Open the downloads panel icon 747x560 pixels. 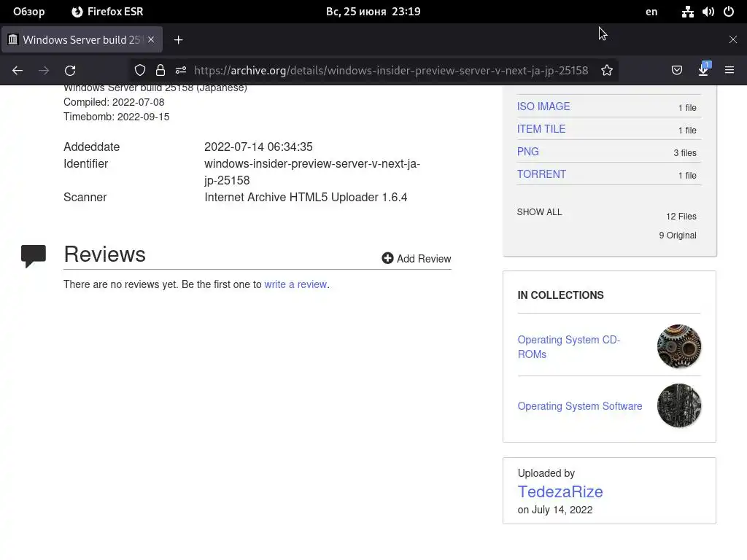coord(704,70)
